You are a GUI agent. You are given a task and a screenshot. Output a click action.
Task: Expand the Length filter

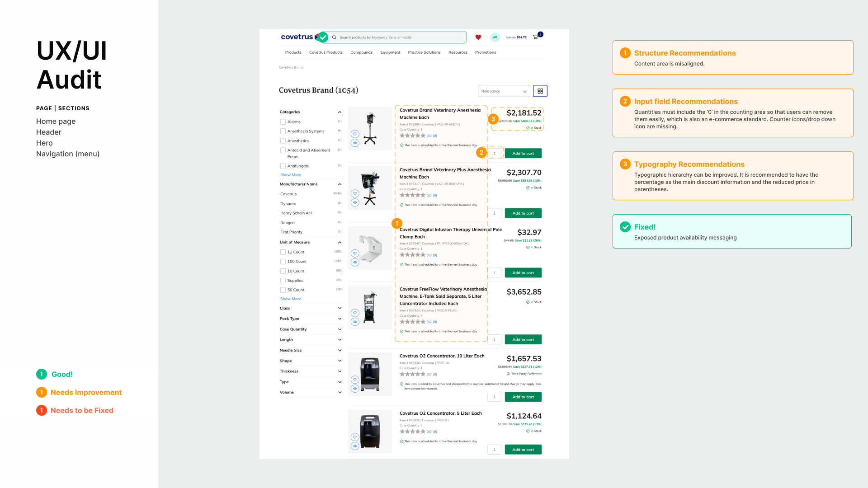(x=340, y=340)
